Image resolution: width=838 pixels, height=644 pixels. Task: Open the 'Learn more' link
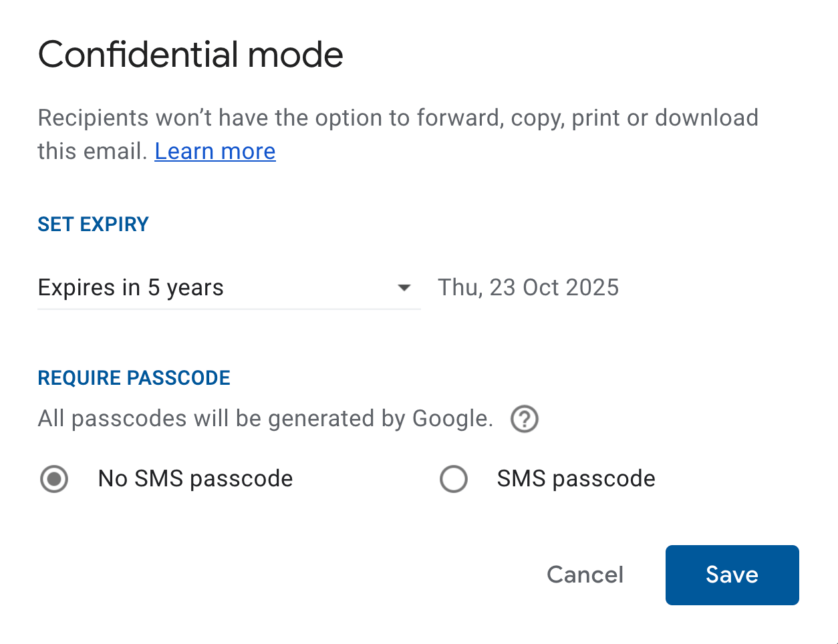coord(215,152)
